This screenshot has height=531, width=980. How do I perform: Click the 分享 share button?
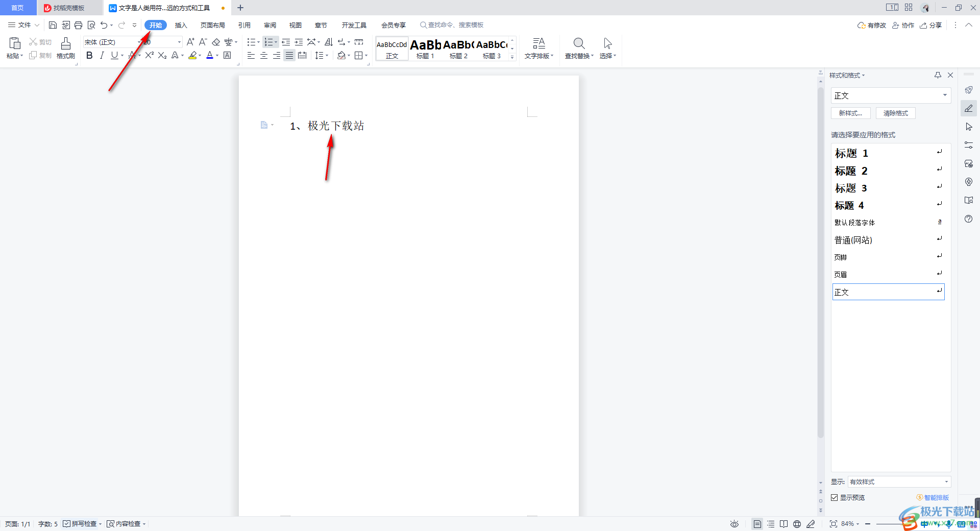pos(931,25)
